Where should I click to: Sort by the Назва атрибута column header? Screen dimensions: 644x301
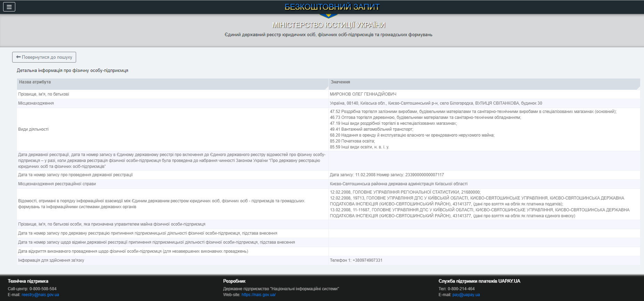35,82
